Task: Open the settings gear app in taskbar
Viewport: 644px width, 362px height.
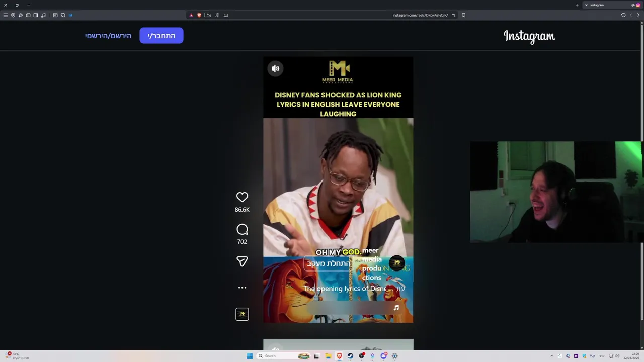Action: click(x=394, y=356)
